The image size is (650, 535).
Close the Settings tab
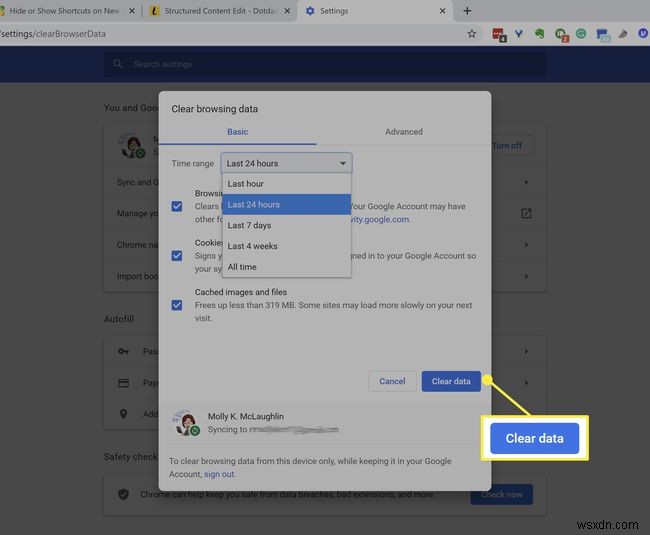(442, 11)
